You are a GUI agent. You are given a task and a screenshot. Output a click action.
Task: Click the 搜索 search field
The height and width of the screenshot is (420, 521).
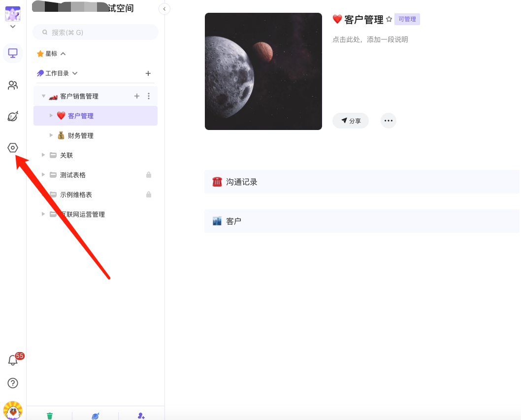(x=95, y=32)
